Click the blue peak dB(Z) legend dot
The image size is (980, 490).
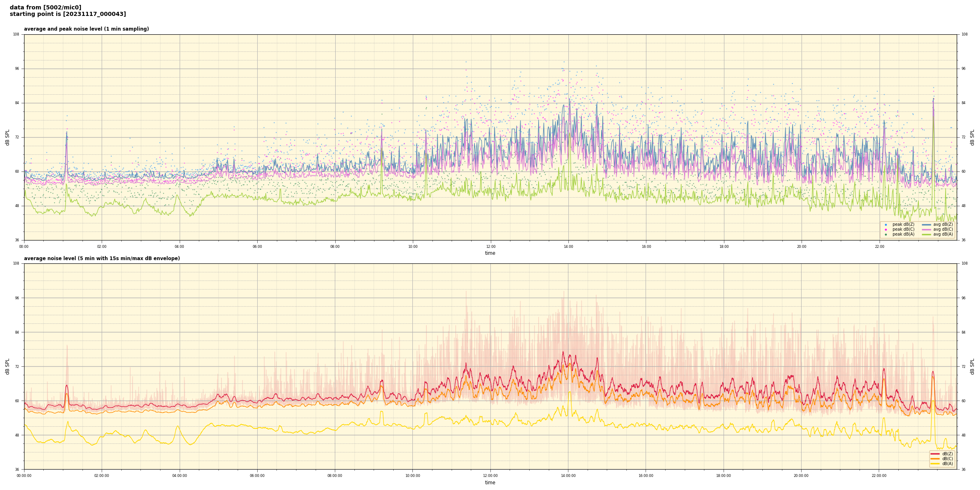(886, 225)
